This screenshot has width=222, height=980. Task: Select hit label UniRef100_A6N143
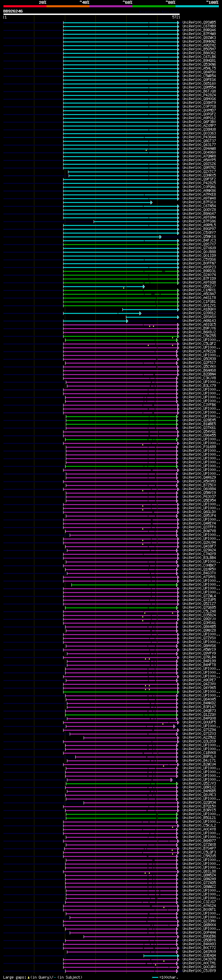(x=199, y=321)
